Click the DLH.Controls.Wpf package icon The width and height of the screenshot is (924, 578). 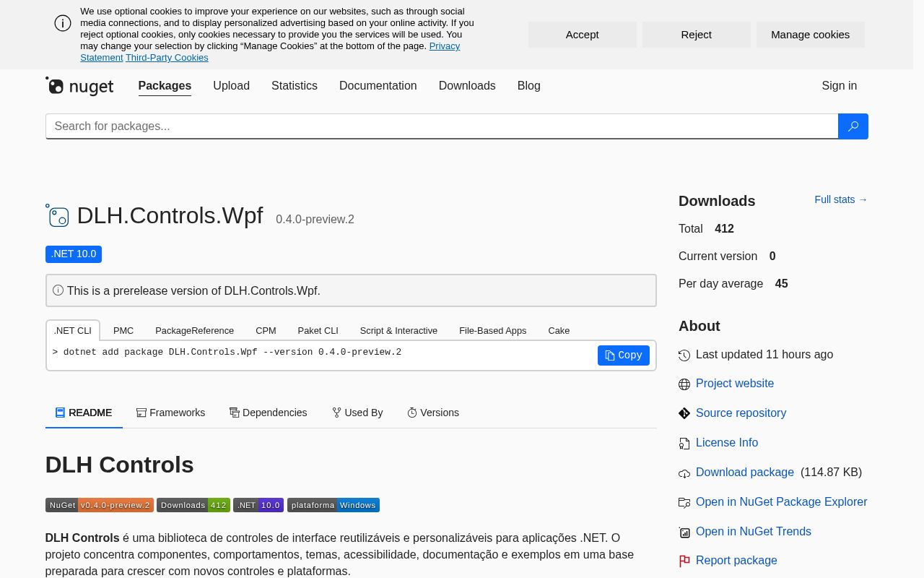click(x=57, y=215)
